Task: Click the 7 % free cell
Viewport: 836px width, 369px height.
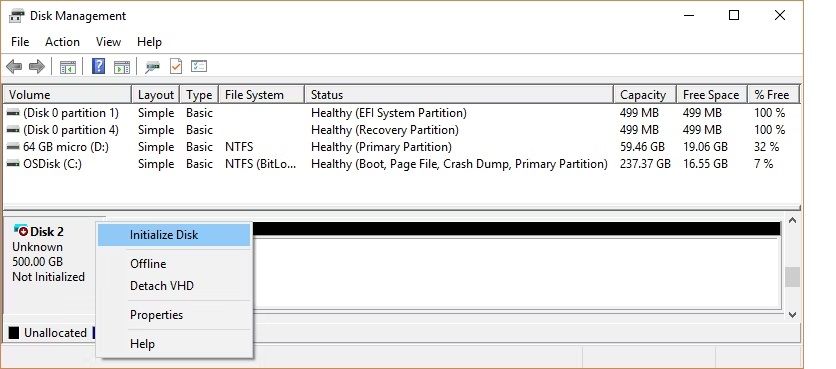Action: point(763,164)
